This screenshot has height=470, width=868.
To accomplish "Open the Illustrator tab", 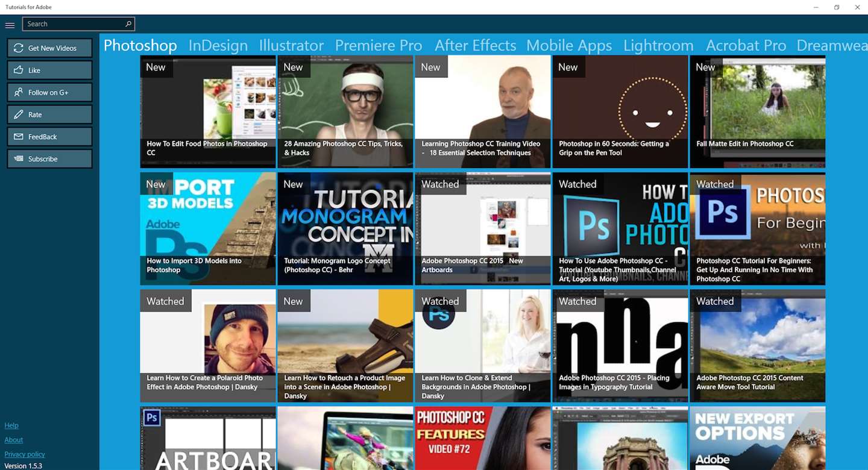I will point(291,45).
